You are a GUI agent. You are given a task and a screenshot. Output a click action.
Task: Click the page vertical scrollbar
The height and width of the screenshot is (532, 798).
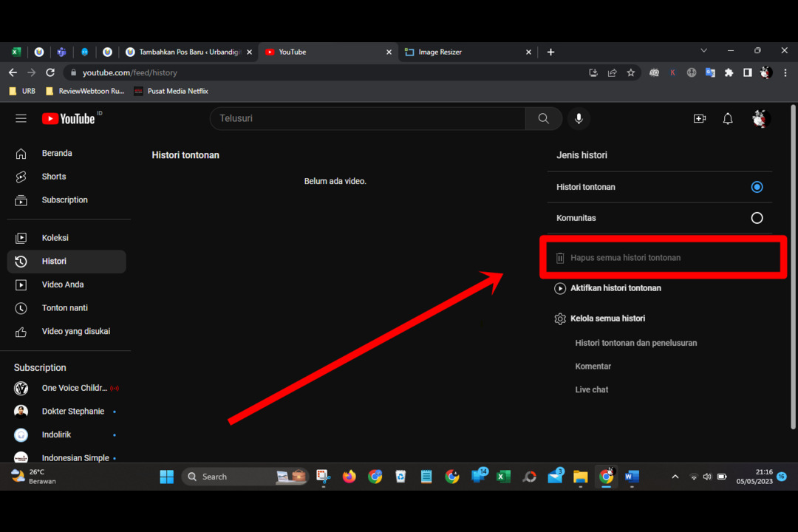click(793, 267)
